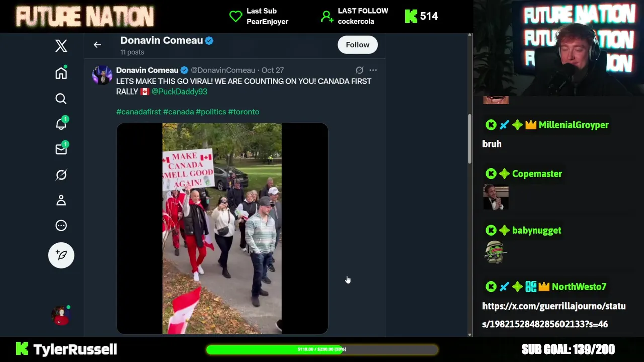Open the More circle menu in sidebar
644x362 pixels.
(x=61, y=225)
